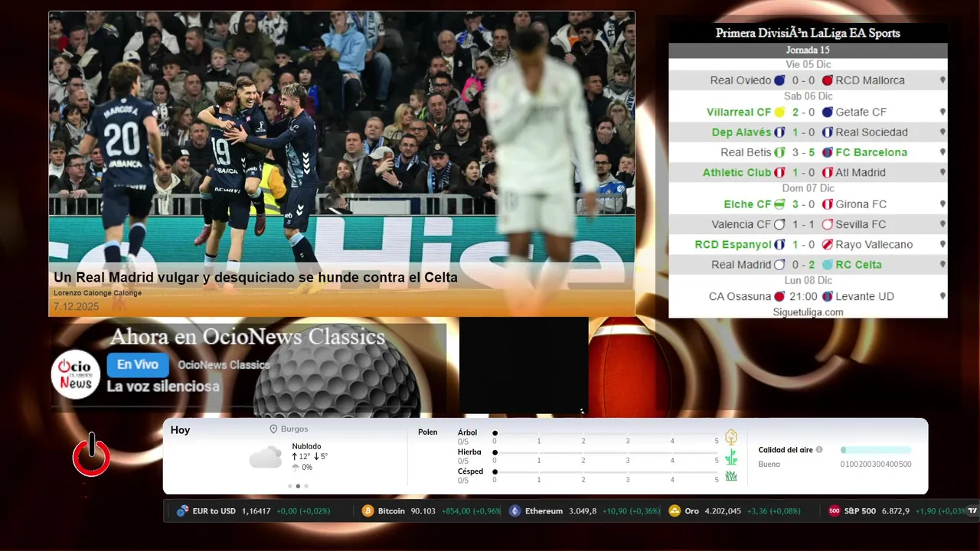Click the FC Barcelona crest icon

pos(827,152)
